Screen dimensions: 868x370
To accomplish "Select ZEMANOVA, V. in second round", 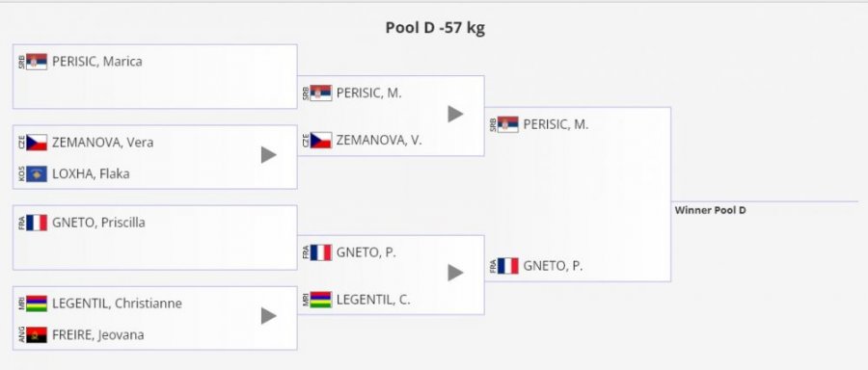I will [x=379, y=141].
